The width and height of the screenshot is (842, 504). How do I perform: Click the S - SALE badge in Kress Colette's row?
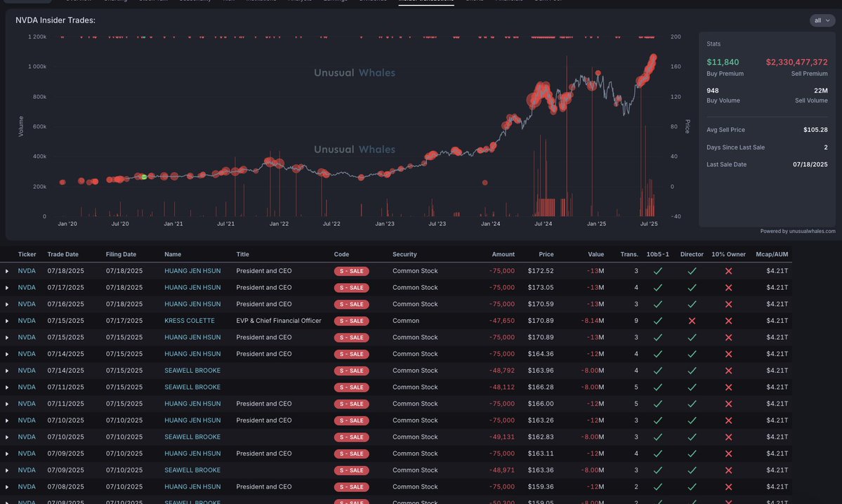(x=351, y=321)
